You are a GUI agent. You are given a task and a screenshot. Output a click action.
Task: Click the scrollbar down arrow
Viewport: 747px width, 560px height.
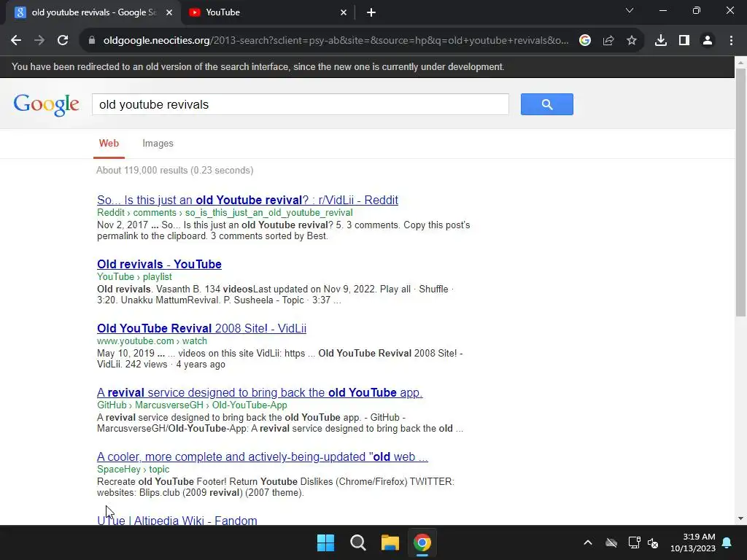coord(740,519)
